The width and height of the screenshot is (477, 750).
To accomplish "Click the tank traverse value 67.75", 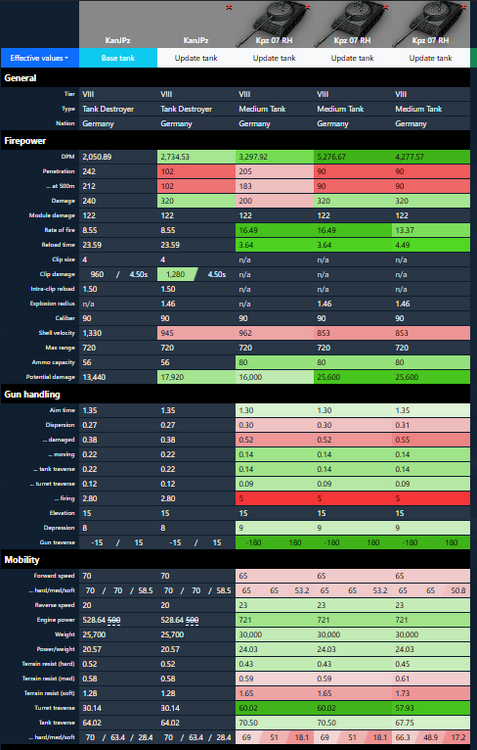I will coord(404,722).
